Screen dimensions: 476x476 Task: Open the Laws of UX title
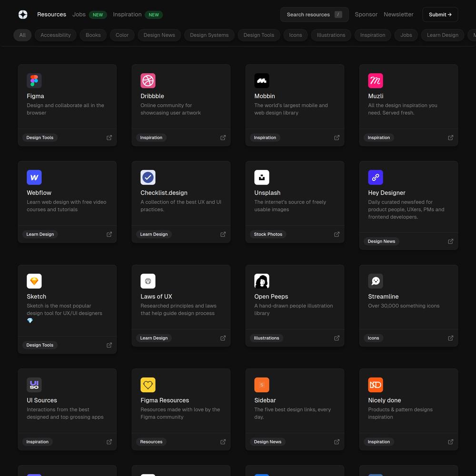156,297
